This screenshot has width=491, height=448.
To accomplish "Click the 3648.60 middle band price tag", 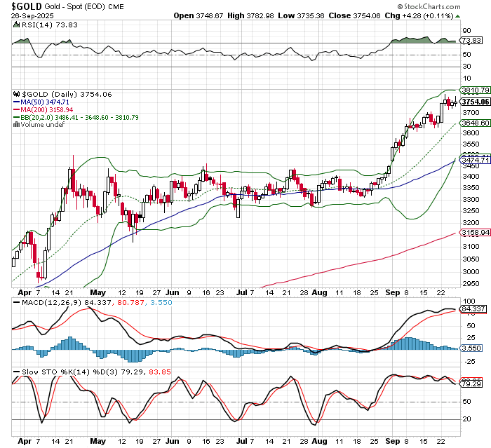I will pyautogui.click(x=475, y=123).
